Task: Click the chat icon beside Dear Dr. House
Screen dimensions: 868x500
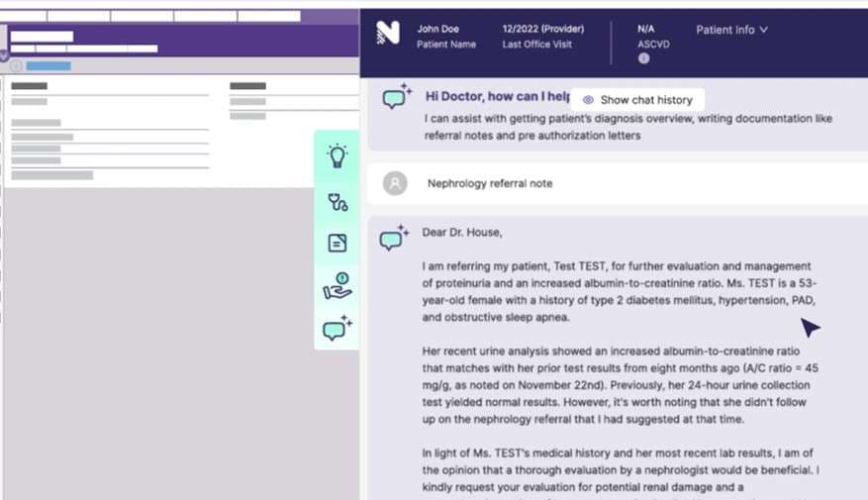Action: click(x=395, y=238)
